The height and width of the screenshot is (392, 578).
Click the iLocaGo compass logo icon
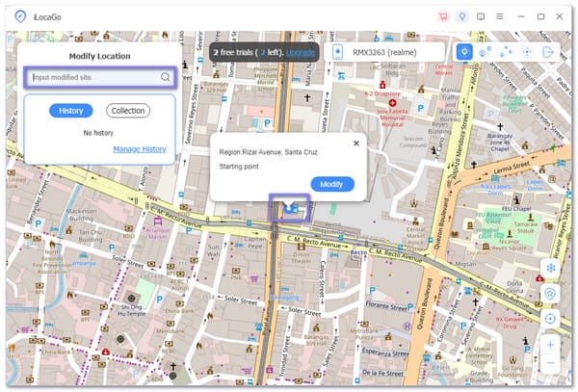pos(20,16)
